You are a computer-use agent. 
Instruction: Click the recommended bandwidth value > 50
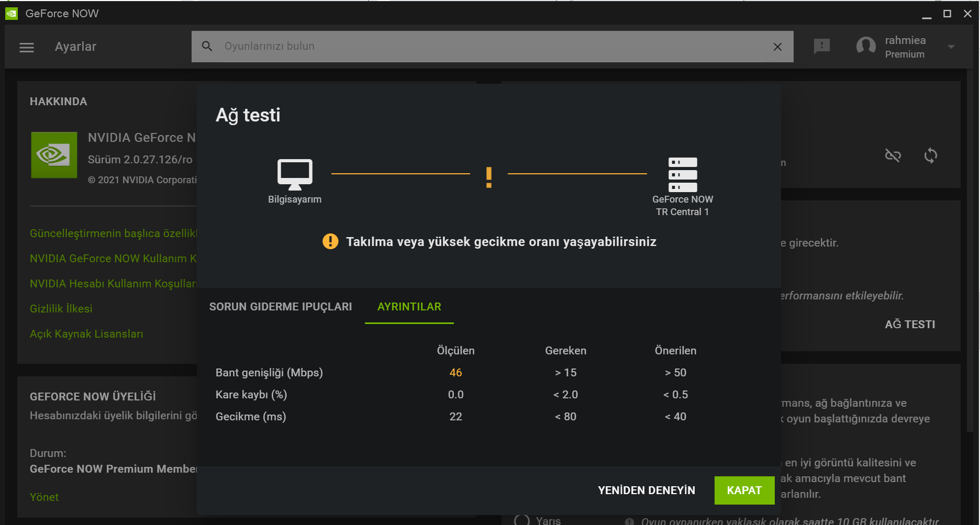coord(676,373)
